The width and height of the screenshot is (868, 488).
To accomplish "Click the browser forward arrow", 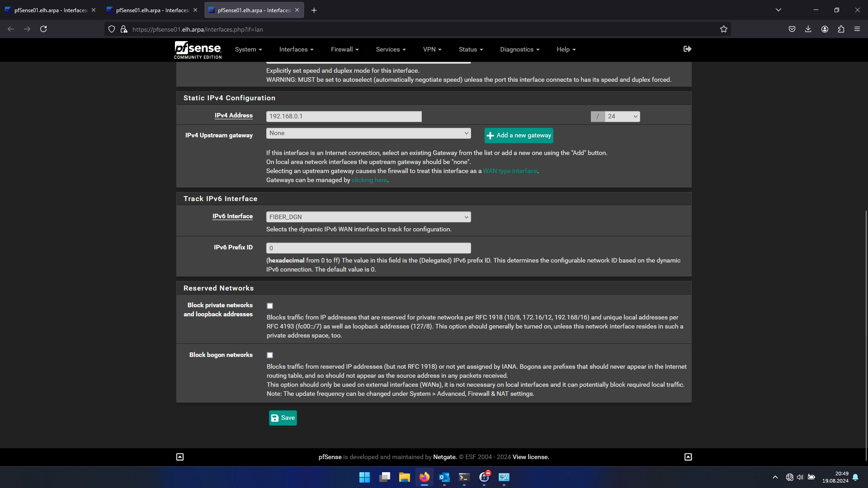I will click(27, 29).
